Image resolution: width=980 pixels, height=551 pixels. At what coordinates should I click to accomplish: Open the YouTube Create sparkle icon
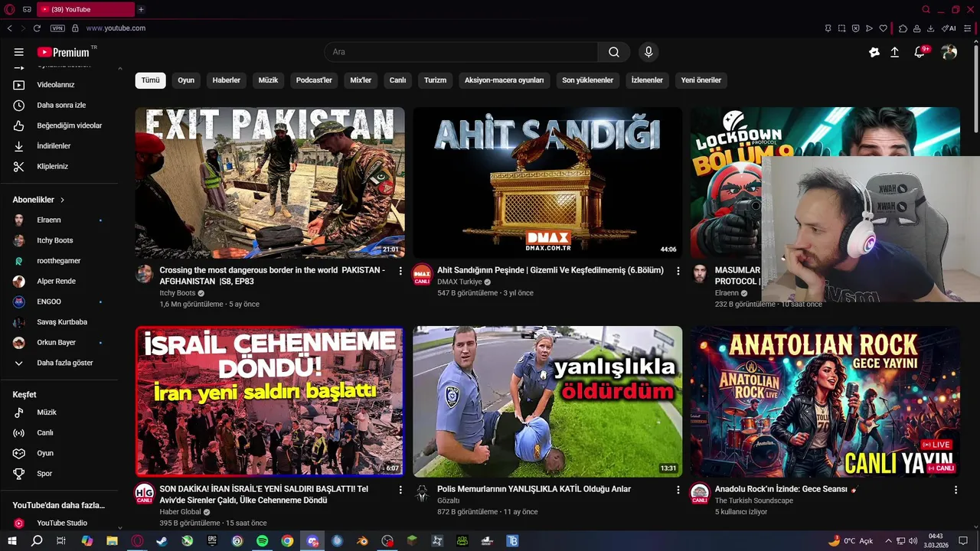[874, 52]
